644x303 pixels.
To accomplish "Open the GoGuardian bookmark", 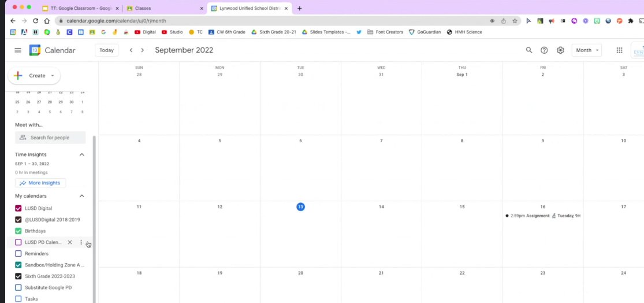I will click(425, 32).
